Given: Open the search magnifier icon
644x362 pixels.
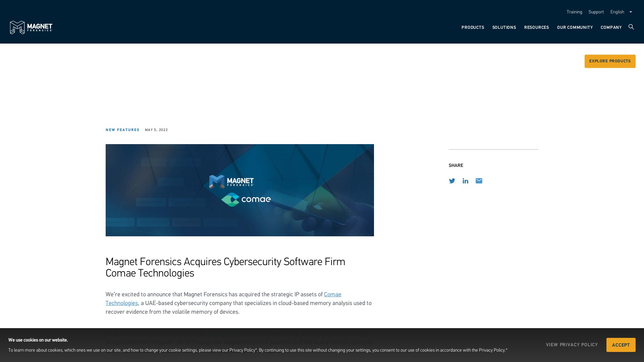Looking at the screenshot, I should (x=631, y=27).
